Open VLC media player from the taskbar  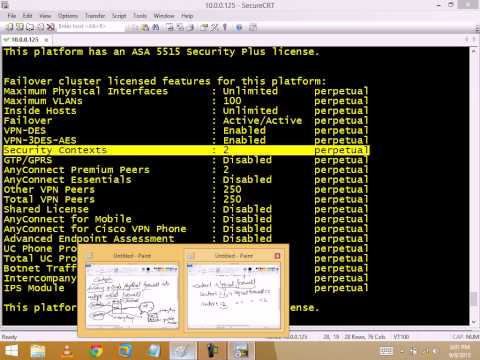[67, 351]
